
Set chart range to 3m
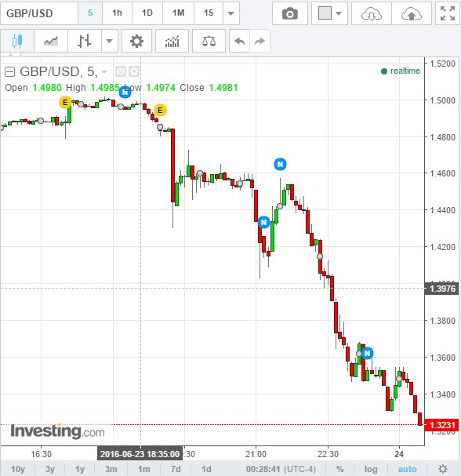coord(111,469)
